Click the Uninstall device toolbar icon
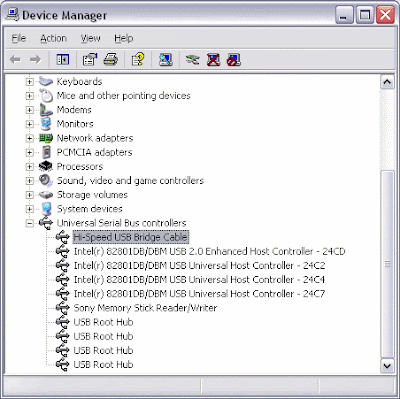 click(x=213, y=60)
